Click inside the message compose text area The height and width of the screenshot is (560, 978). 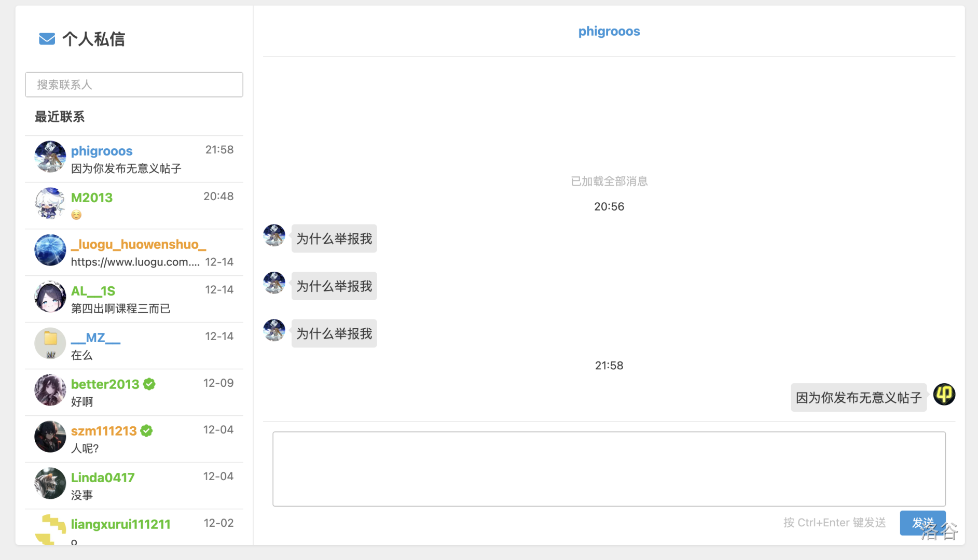click(609, 469)
